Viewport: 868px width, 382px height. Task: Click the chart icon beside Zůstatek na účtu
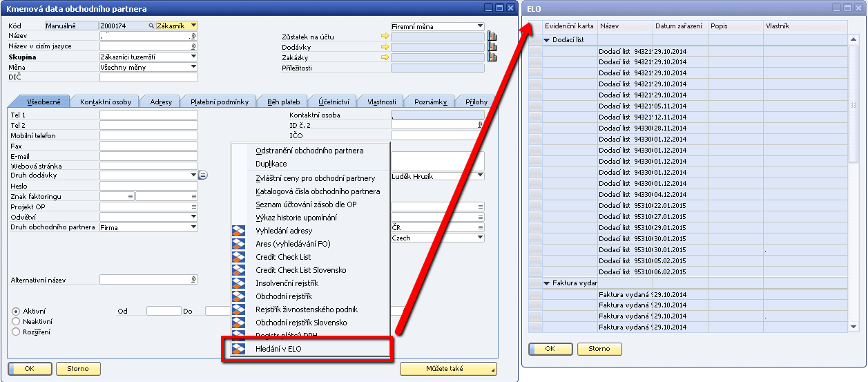492,37
